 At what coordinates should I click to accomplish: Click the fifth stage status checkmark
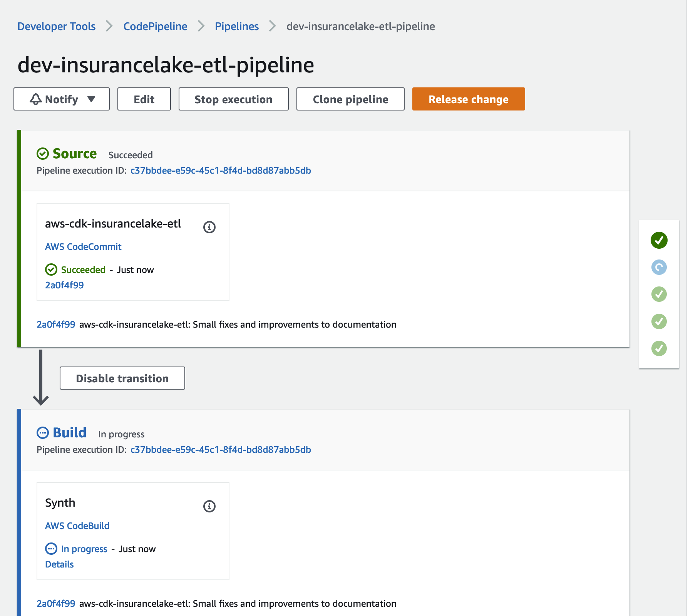pyautogui.click(x=659, y=348)
